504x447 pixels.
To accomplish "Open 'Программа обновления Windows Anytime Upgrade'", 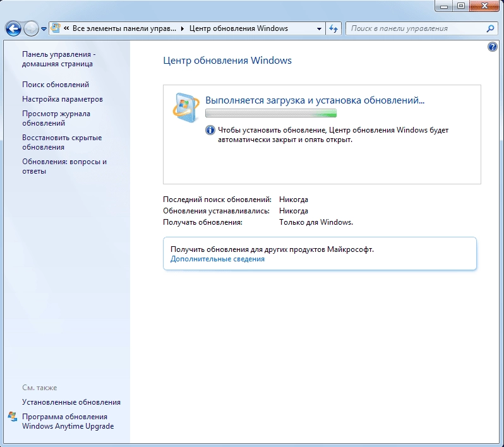I will [68, 421].
